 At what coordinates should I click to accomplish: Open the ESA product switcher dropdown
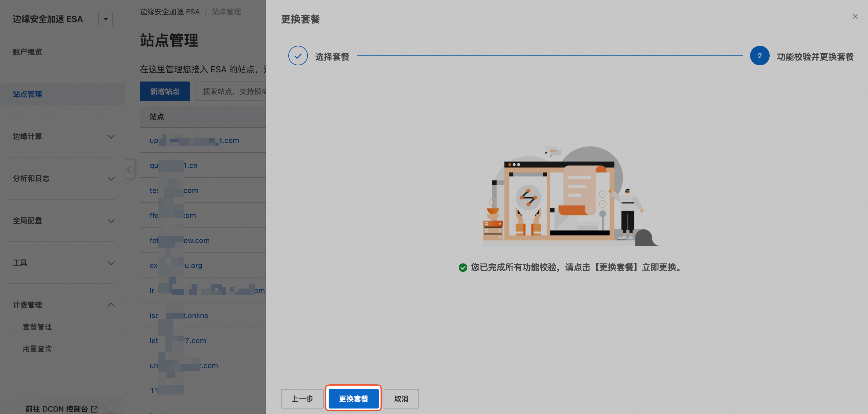[x=105, y=19]
